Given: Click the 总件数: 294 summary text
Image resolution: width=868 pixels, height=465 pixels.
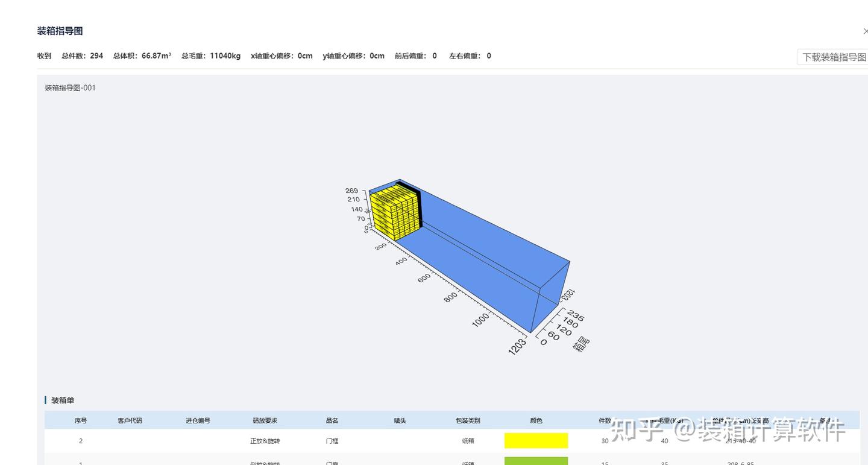Looking at the screenshot, I should pyautogui.click(x=82, y=56).
